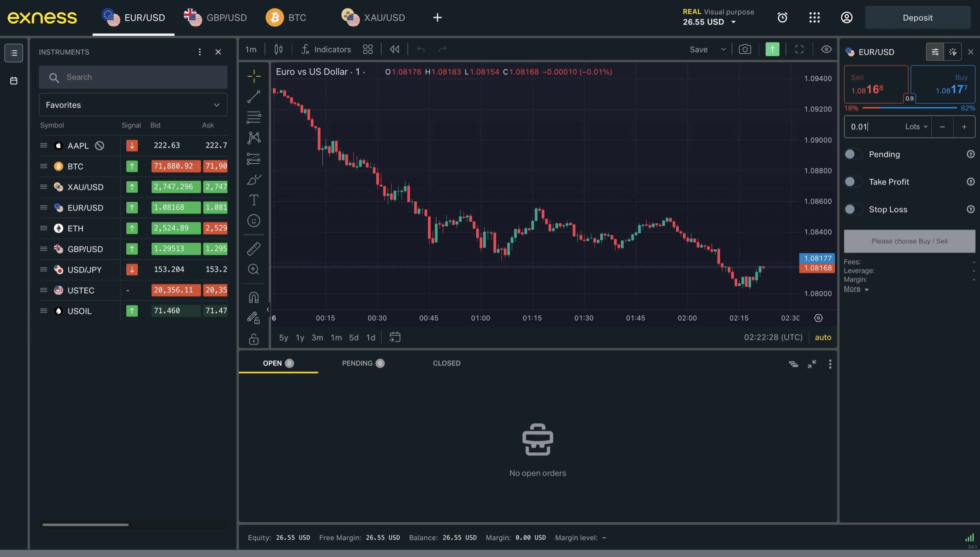The image size is (980, 557).
Task: Add a new instrument tab
Action: click(x=437, y=18)
